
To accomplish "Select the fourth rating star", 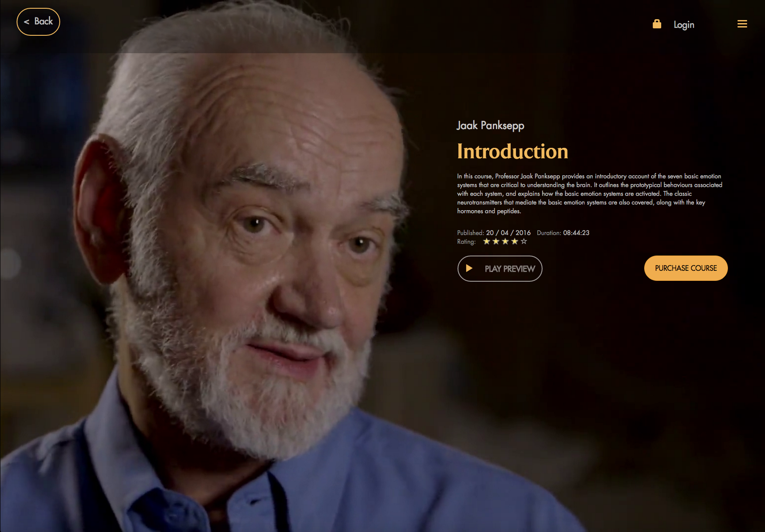I will pyautogui.click(x=515, y=242).
